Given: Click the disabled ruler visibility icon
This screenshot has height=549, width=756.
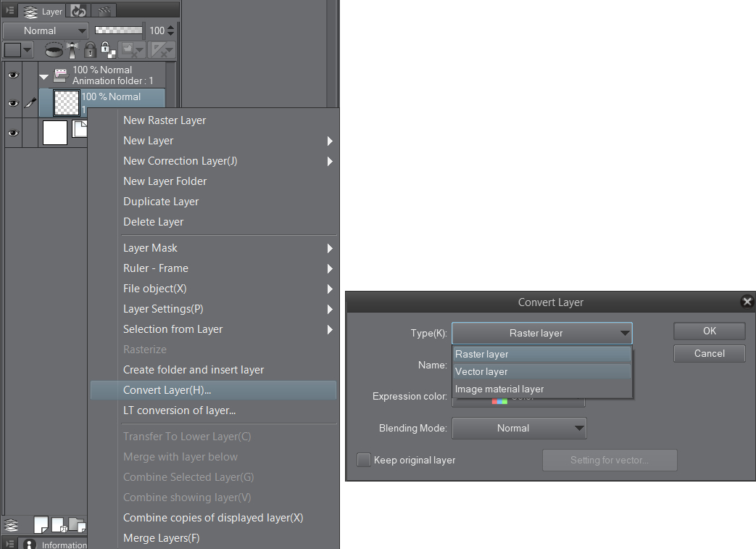Looking at the screenshot, I should [161, 50].
